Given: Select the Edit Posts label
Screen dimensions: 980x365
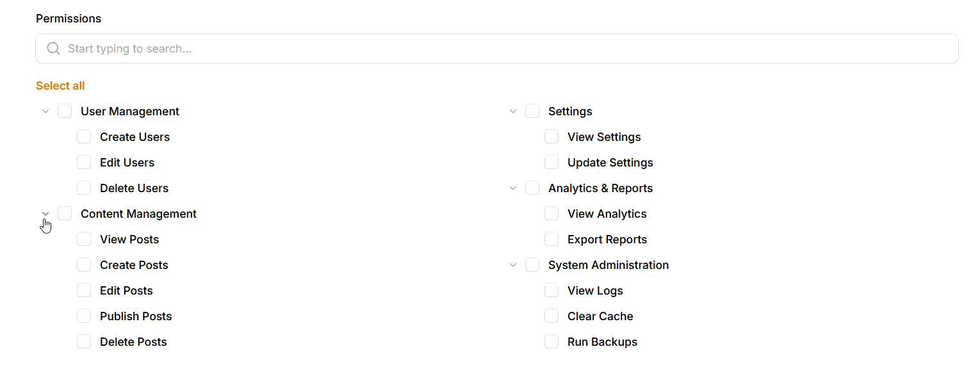Looking at the screenshot, I should click(x=126, y=291).
